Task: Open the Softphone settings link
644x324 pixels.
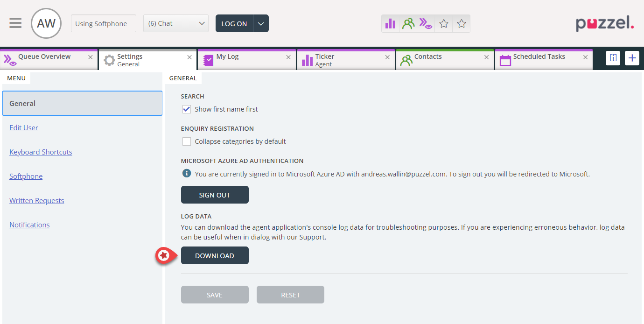Action: tap(26, 176)
